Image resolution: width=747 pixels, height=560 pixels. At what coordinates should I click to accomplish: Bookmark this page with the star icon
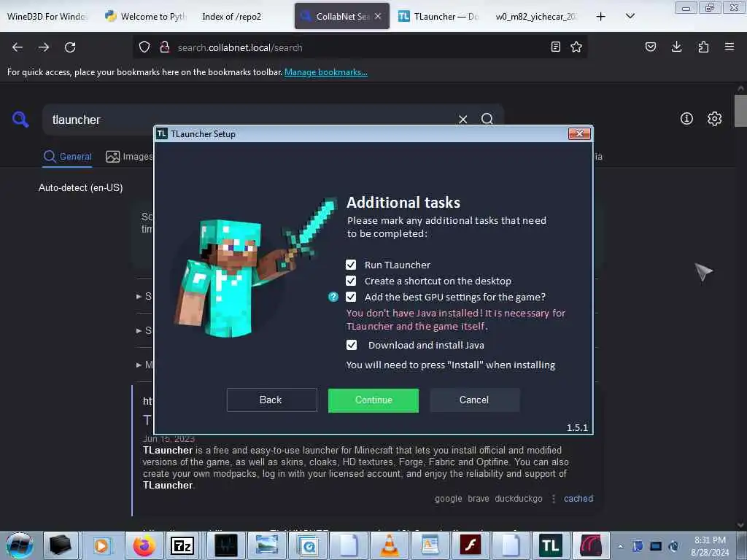(x=576, y=47)
